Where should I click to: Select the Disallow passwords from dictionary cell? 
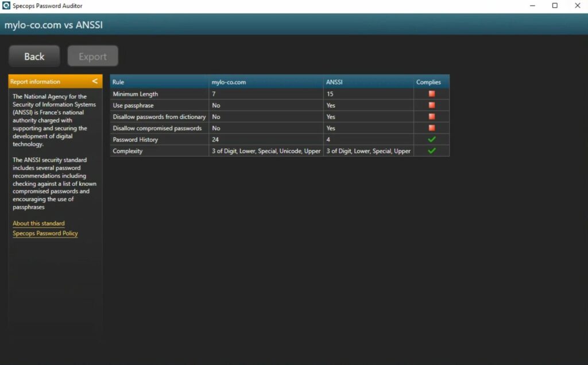click(x=160, y=117)
